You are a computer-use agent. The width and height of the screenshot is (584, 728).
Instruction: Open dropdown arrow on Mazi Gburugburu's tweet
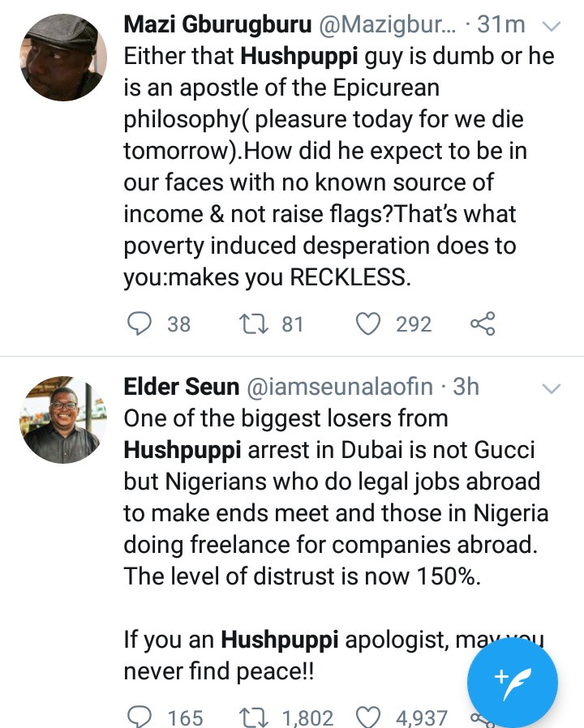(x=552, y=26)
